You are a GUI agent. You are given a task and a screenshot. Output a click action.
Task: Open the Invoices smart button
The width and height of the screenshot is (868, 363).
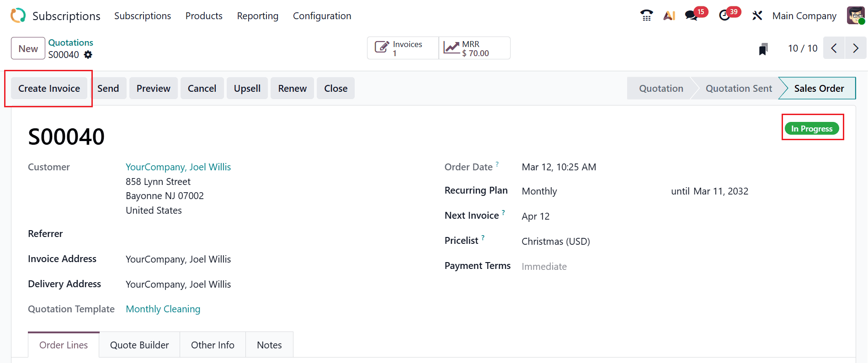pos(403,48)
